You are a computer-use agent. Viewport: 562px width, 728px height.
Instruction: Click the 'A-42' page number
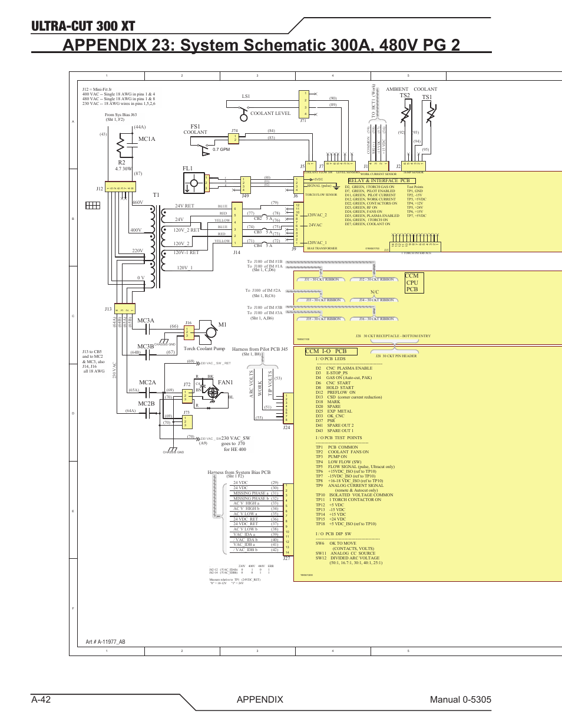pos(41,699)
